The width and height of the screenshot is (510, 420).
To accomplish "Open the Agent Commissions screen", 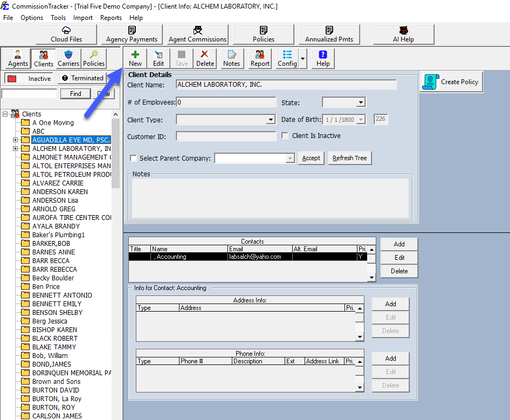I will [x=197, y=34].
